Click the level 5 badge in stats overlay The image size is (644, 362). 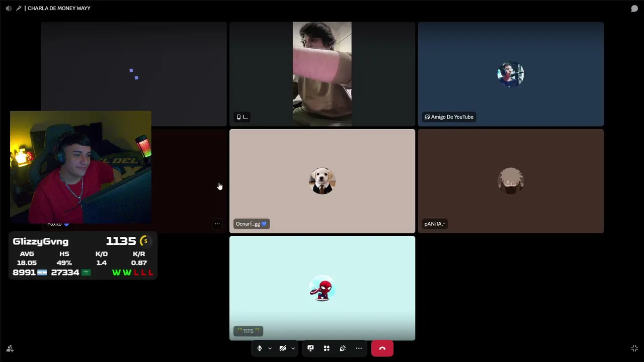tap(145, 241)
